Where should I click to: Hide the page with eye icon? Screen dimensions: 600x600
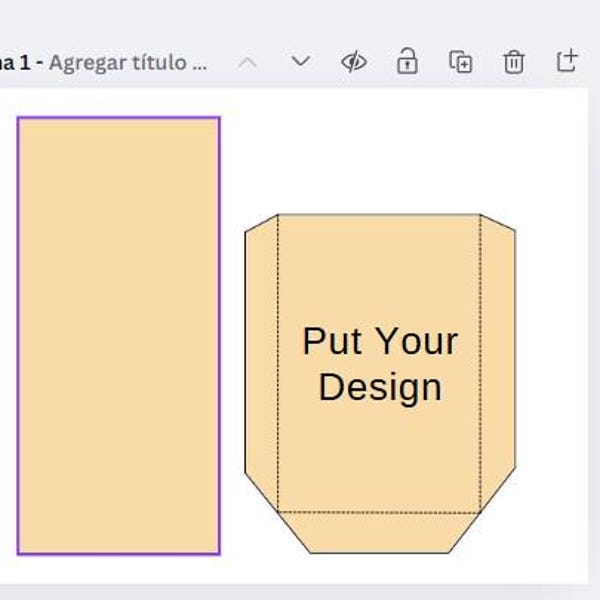(354, 62)
